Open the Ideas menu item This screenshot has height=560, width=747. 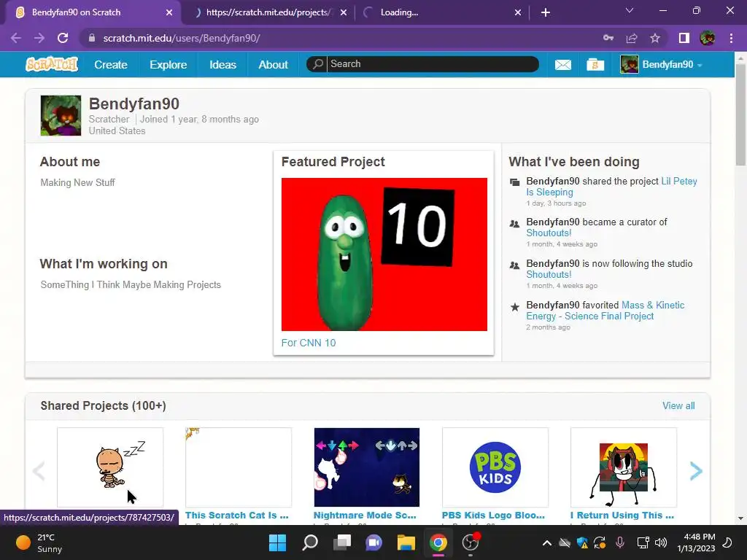tap(222, 64)
